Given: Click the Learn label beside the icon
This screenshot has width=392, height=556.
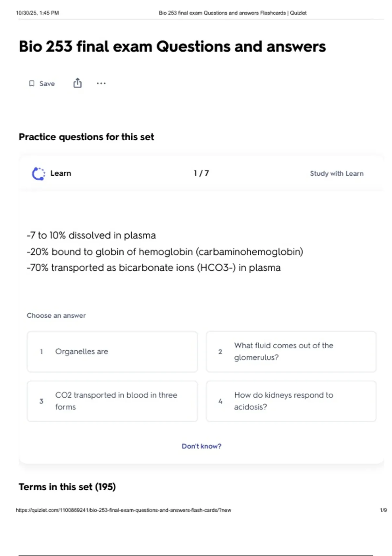Looking at the screenshot, I should pos(60,173).
